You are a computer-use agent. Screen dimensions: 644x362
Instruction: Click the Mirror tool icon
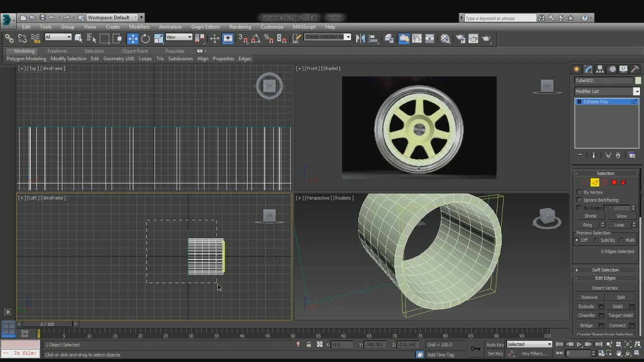(x=360, y=38)
